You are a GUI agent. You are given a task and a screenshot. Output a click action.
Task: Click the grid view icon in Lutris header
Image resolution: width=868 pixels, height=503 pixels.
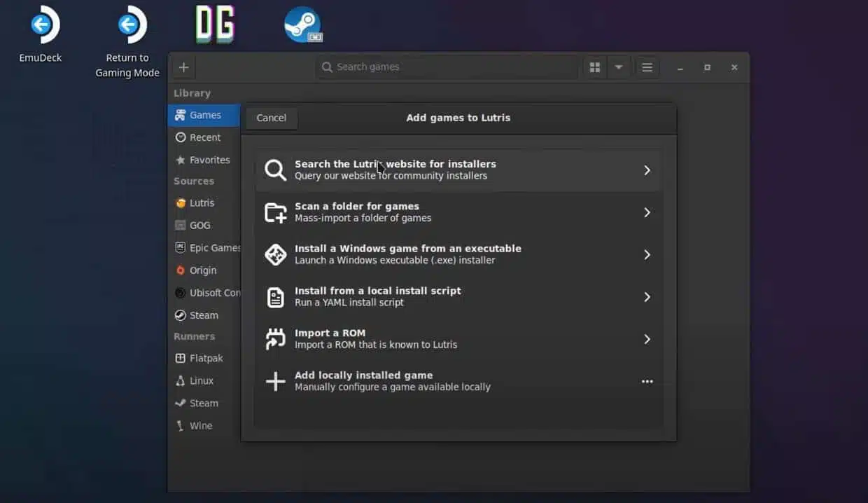pyautogui.click(x=595, y=67)
